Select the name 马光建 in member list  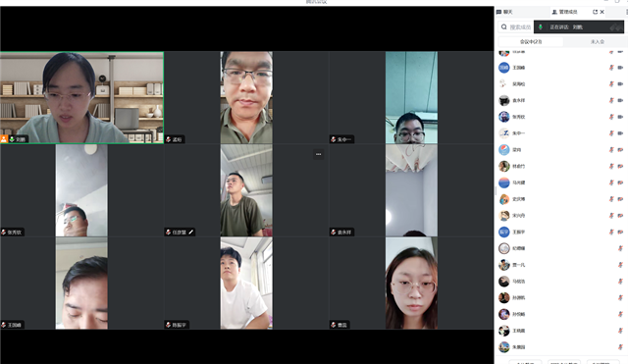[x=519, y=182]
